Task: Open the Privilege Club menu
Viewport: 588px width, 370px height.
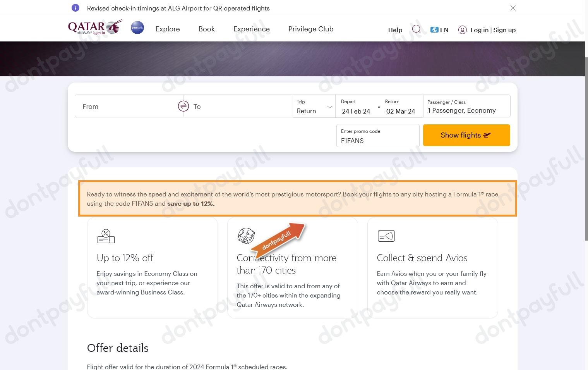Action: [x=310, y=29]
